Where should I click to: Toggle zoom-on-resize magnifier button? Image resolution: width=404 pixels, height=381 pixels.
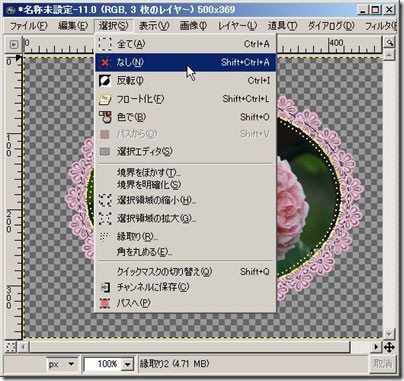click(x=389, y=43)
